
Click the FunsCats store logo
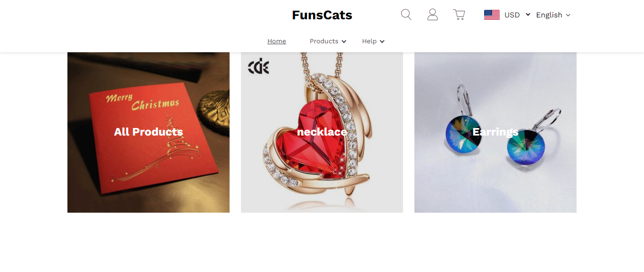coord(322,15)
